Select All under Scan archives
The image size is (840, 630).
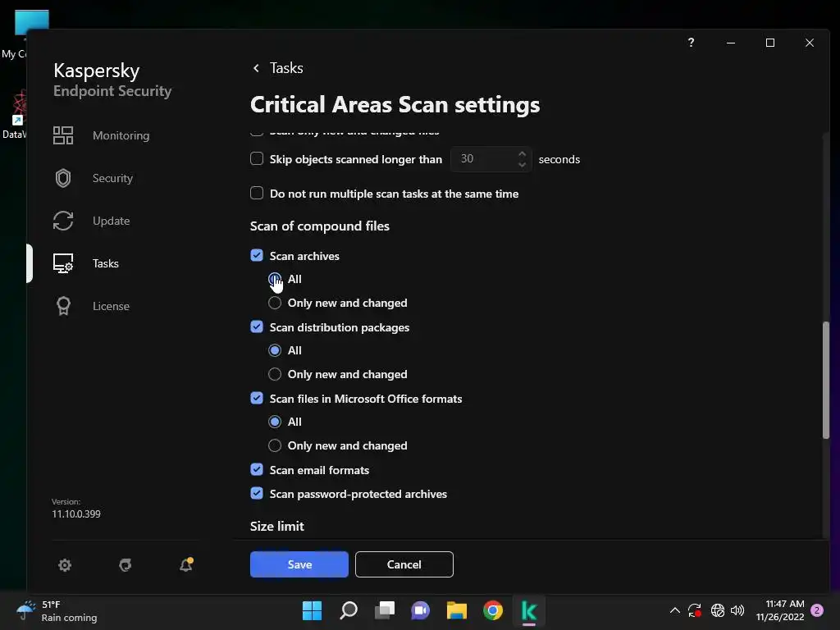click(275, 279)
